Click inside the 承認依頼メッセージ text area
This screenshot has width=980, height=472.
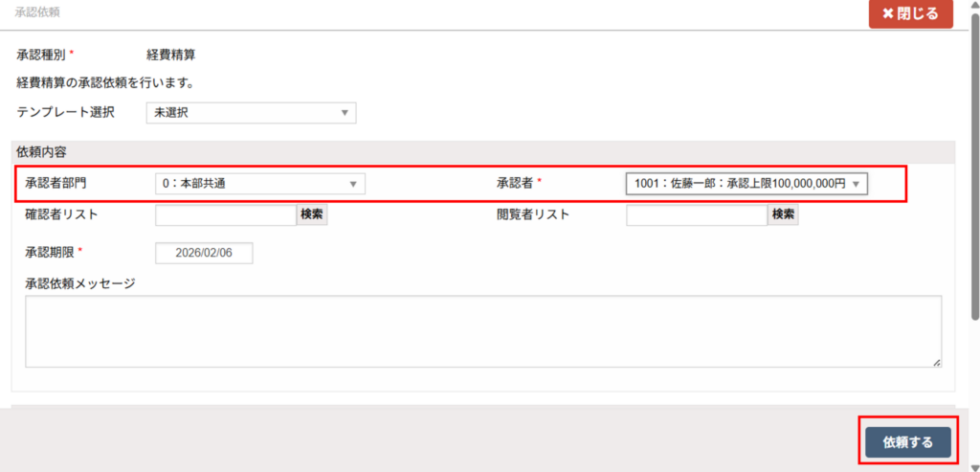click(x=483, y=330)
